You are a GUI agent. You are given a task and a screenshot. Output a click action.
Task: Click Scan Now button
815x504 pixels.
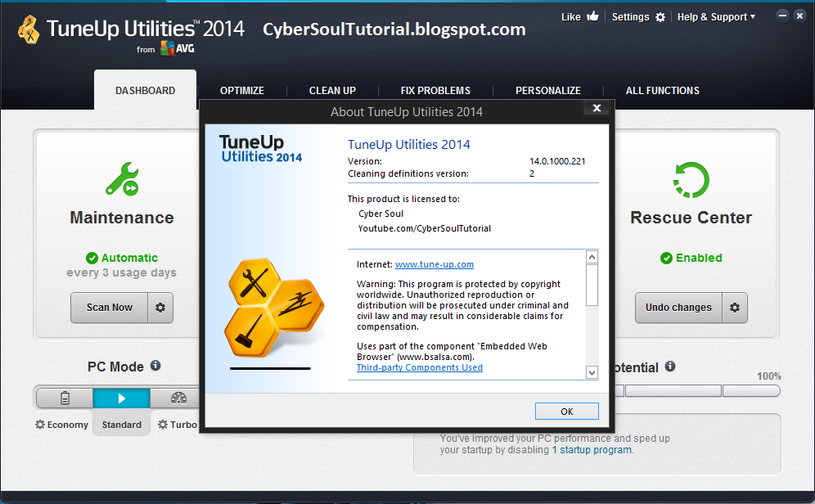pos(109,308)
